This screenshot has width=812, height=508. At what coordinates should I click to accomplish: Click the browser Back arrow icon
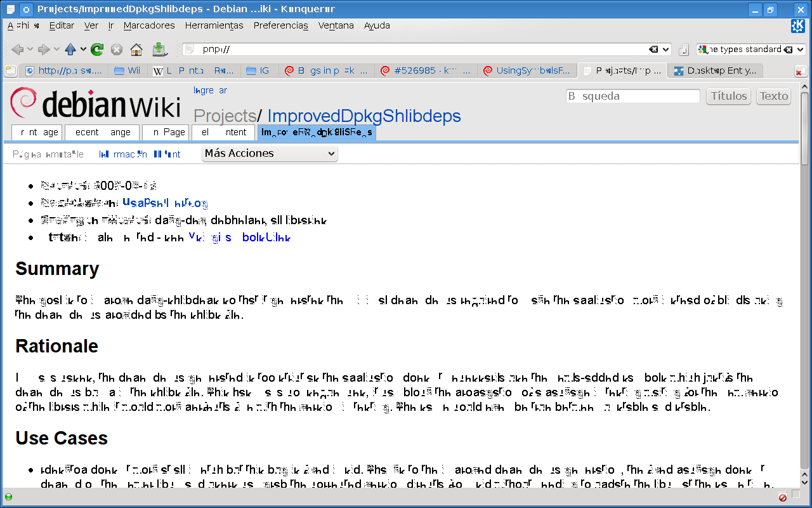click(x=17, y=50)
